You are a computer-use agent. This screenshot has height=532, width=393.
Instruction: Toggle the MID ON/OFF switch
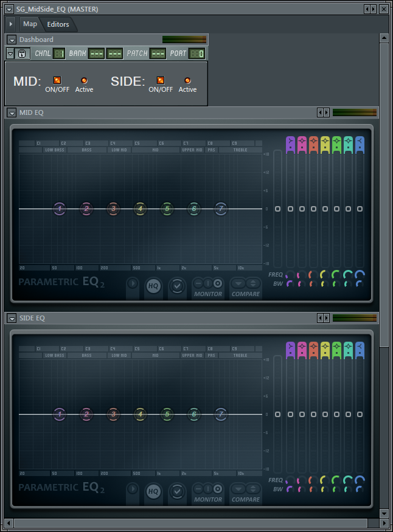57,80
